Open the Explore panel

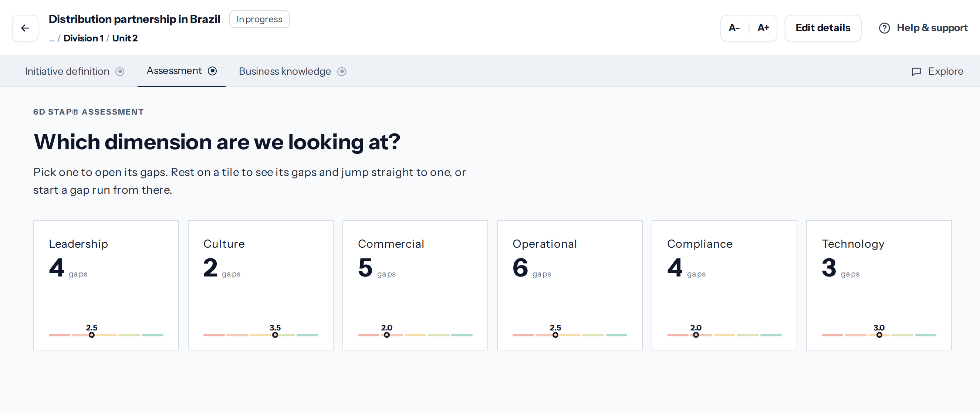point(937,72)
